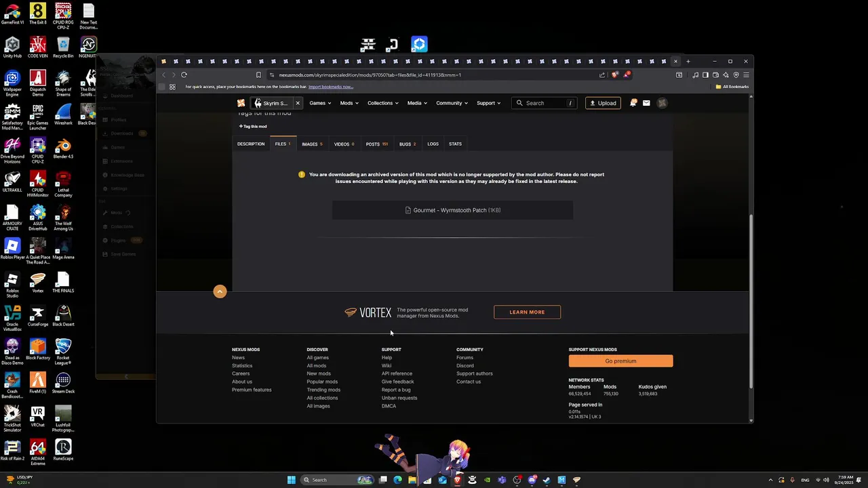This screenshot has height=488, width=868.
Task: Click the Go premium button
Action: [620, 361]
